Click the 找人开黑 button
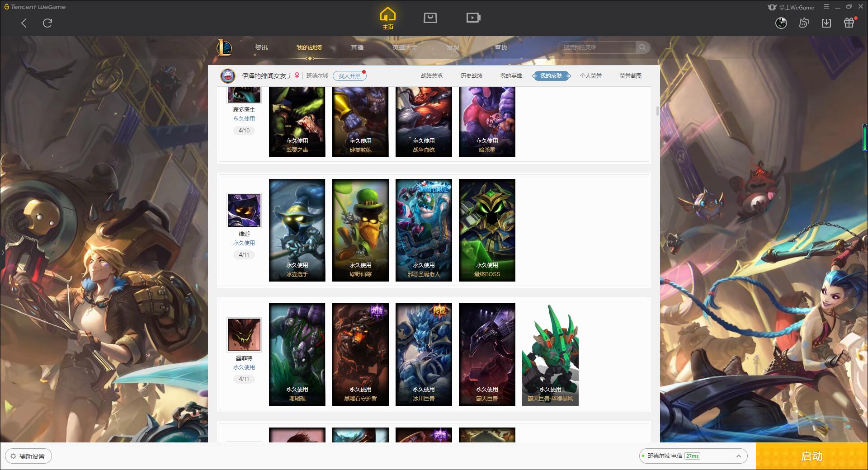Image resolution: width=868 pixels, height=470 pixels. pos(349,76)
